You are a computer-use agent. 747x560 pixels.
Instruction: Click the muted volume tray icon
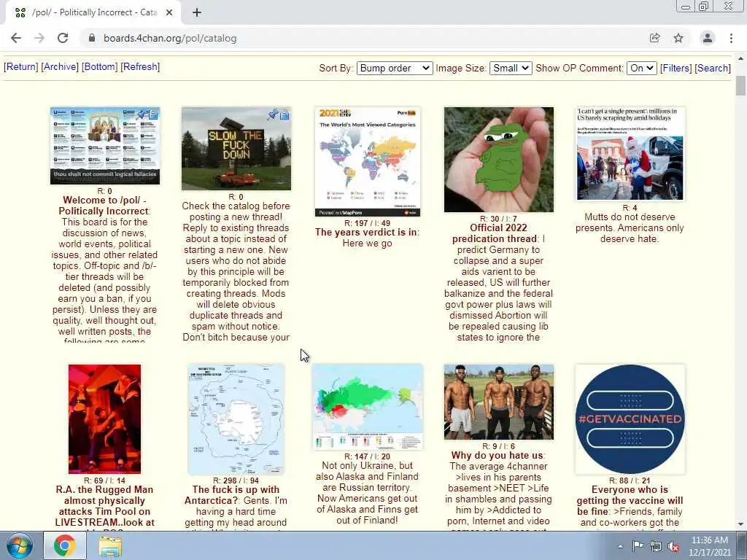(x=674, y=547)
